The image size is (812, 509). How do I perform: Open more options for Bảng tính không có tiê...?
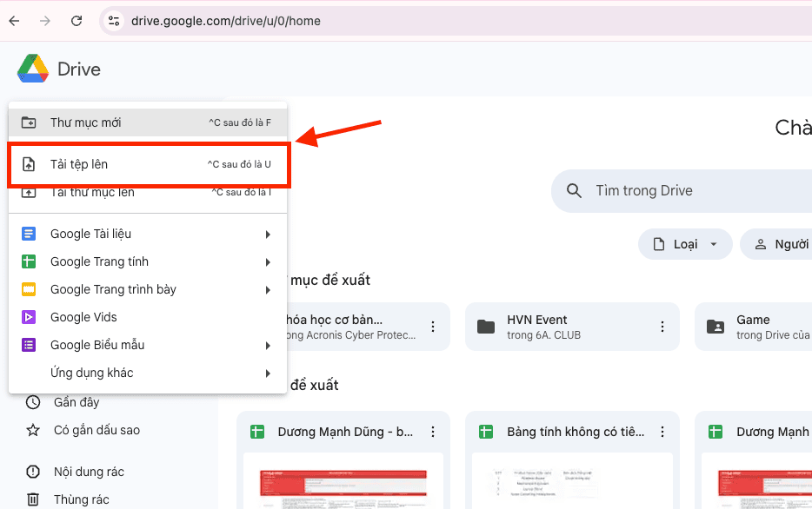pyautogui.click(x=662, y=432)
